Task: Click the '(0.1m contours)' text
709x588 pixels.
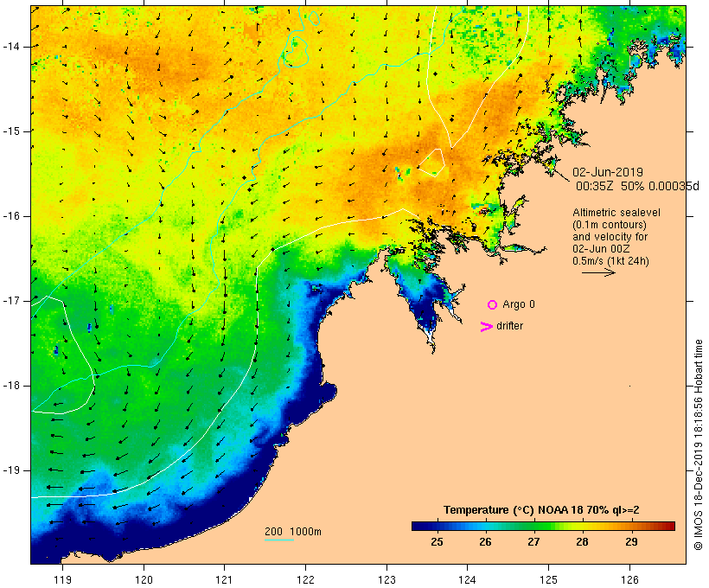Action: (x=610, y=225)
